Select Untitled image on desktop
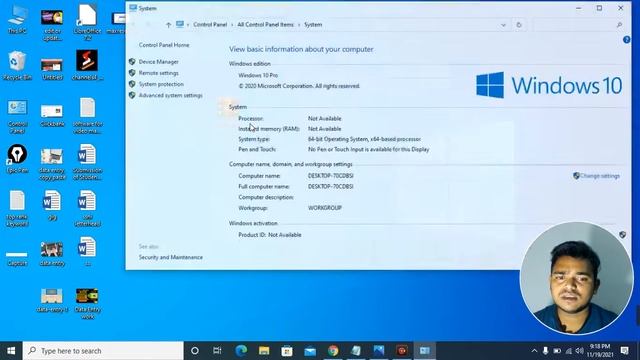The image size is (640, 360). pyautogui.click(x=52, y=69)
